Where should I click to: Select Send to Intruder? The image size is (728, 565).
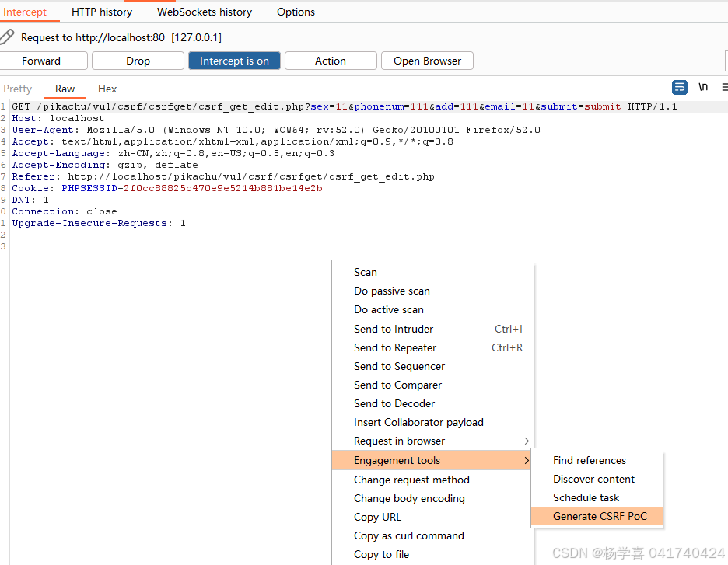[x=432, y=329]
